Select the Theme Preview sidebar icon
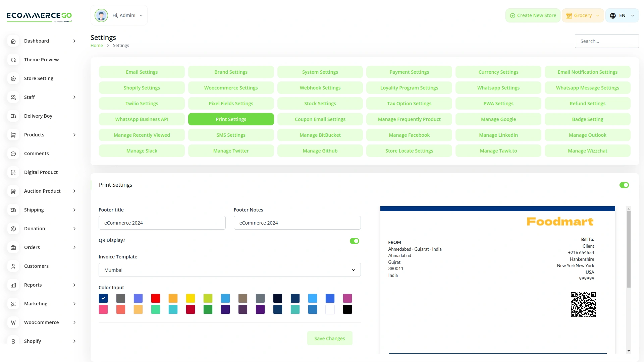 [x=13, y=60]
